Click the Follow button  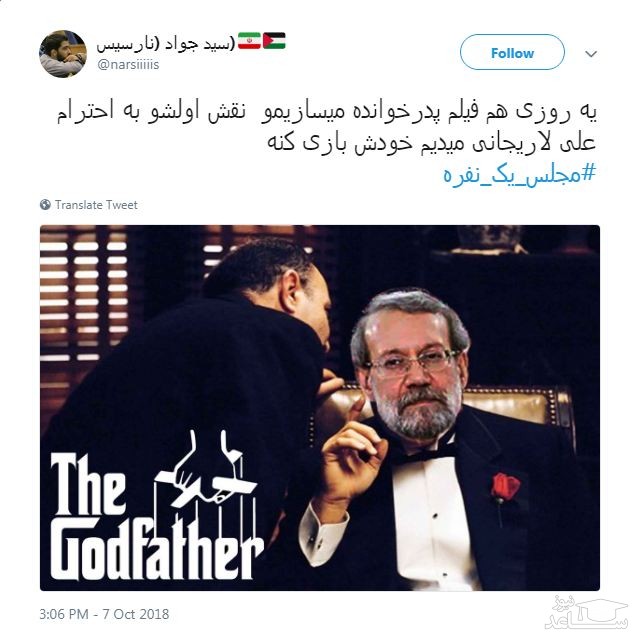(512, 52)
